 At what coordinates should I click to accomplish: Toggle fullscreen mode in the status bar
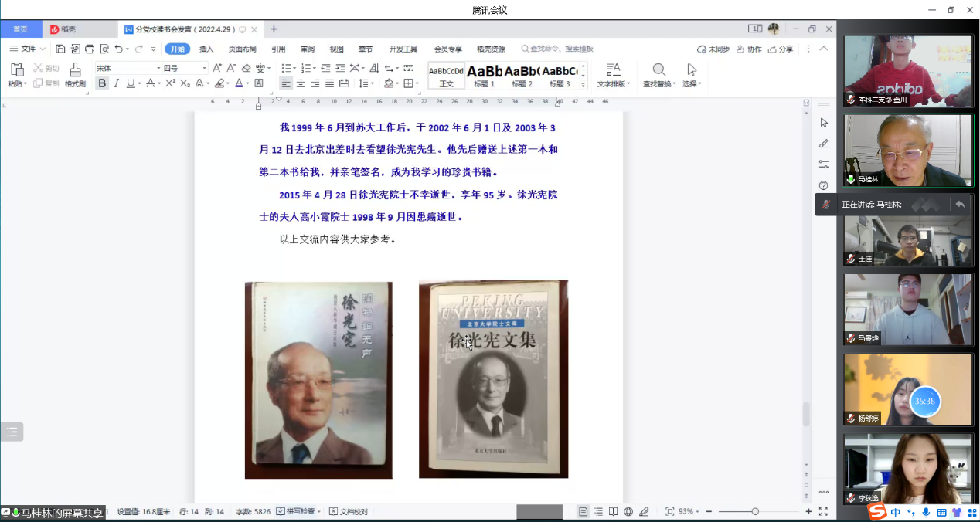click(823, 511)
